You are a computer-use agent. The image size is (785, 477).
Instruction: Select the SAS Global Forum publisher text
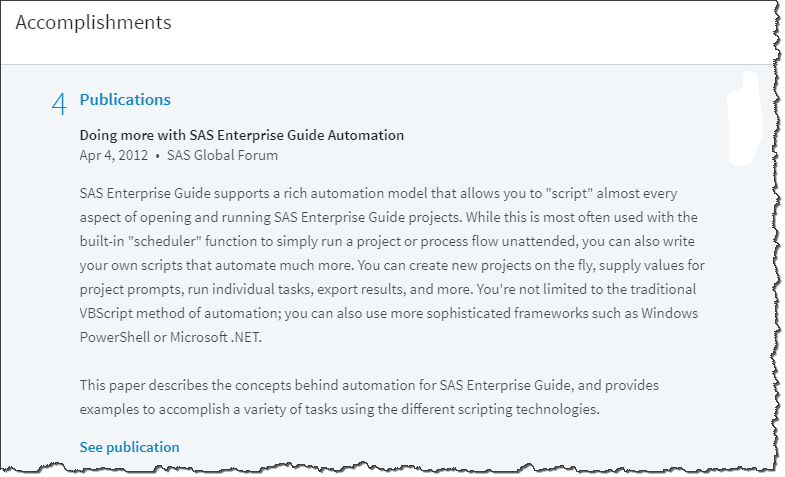tap(222, 155)
